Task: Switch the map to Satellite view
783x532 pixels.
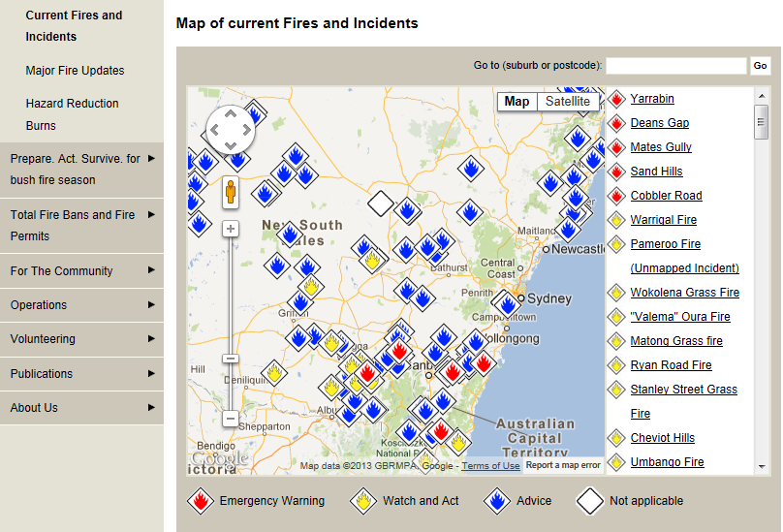Action: [x=568, y=102]
